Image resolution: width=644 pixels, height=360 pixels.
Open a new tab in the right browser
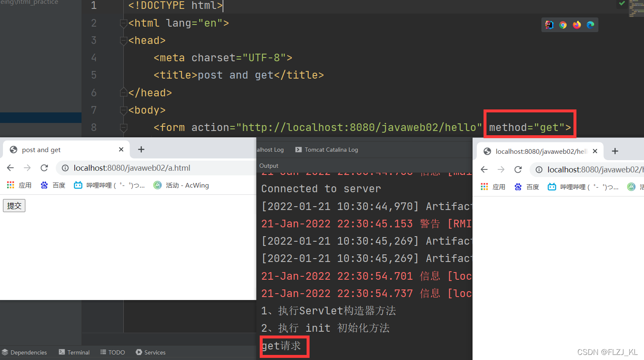point(615,151)
